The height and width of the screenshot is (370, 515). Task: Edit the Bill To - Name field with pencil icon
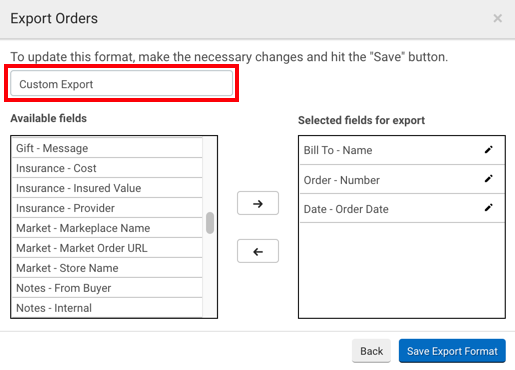488,150
